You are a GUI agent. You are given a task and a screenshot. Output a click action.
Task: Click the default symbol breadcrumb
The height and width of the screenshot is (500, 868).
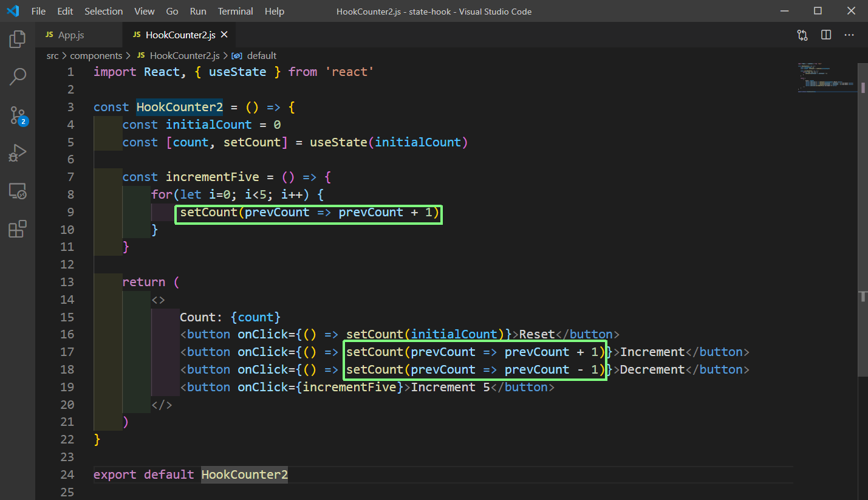(x=261, y=55)
